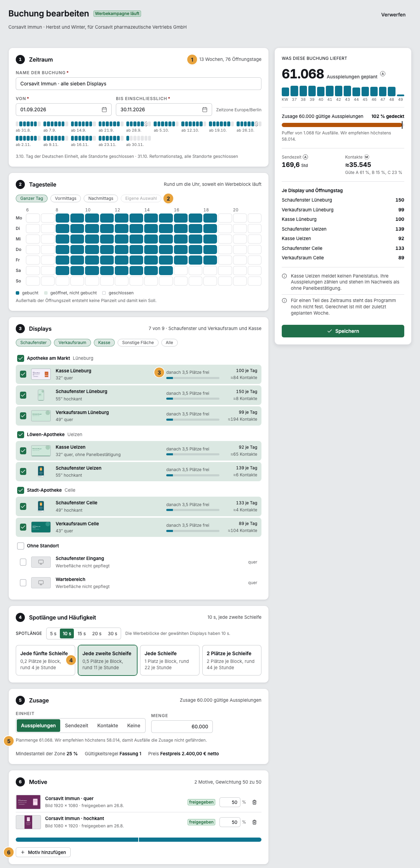420x868 pixels.
Task: Switch Zusage unit to Keine
Action: tap(134, 726)
